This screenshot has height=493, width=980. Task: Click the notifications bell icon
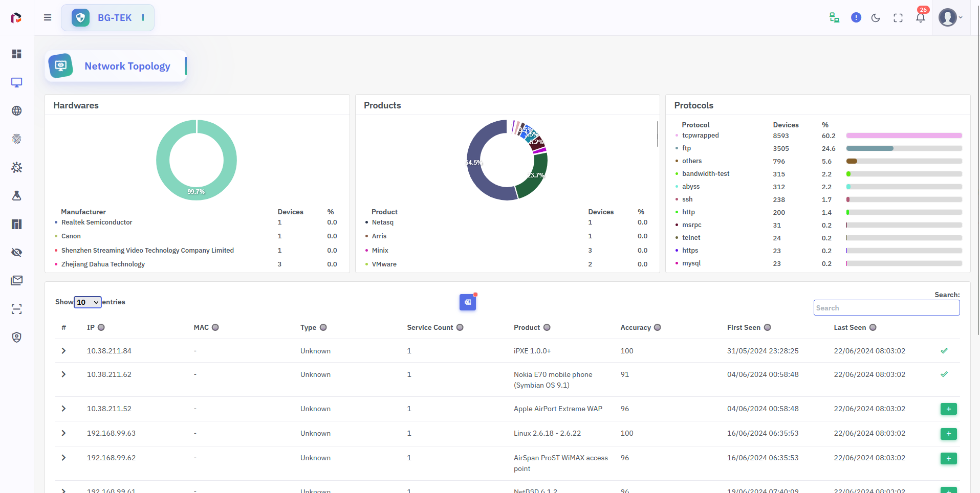[x=920, y=18]
